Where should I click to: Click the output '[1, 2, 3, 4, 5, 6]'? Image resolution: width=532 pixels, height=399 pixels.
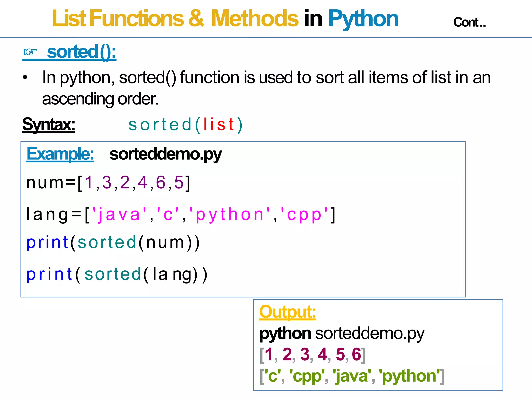(313, 354)
